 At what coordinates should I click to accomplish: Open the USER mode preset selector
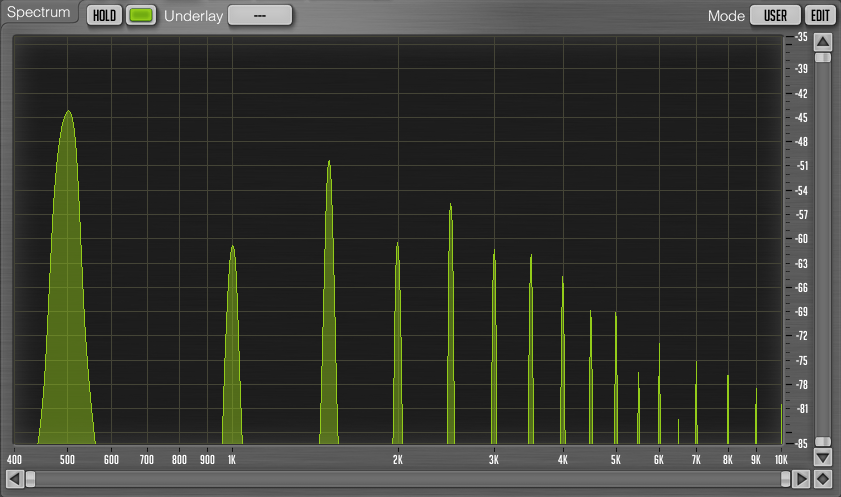pos(776,16)
